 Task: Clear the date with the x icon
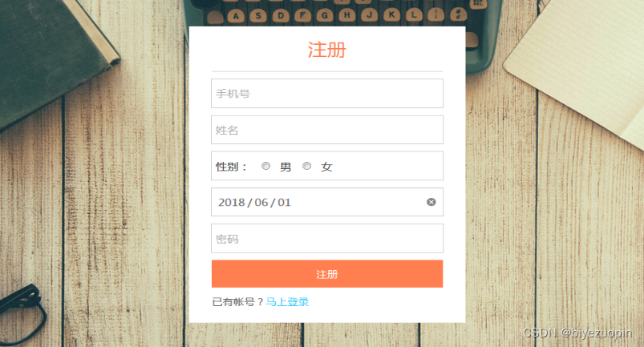431,202
